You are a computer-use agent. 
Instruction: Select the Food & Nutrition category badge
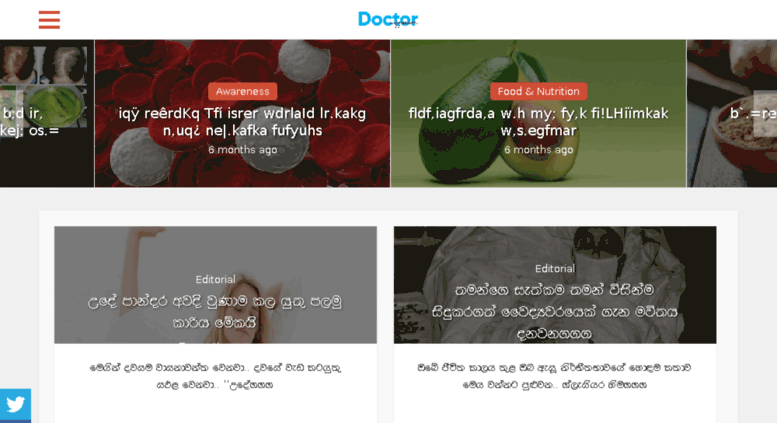pos(539,91)
